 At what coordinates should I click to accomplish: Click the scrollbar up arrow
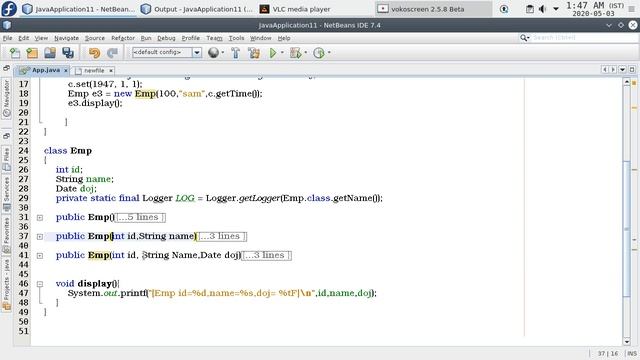[627, 82]
